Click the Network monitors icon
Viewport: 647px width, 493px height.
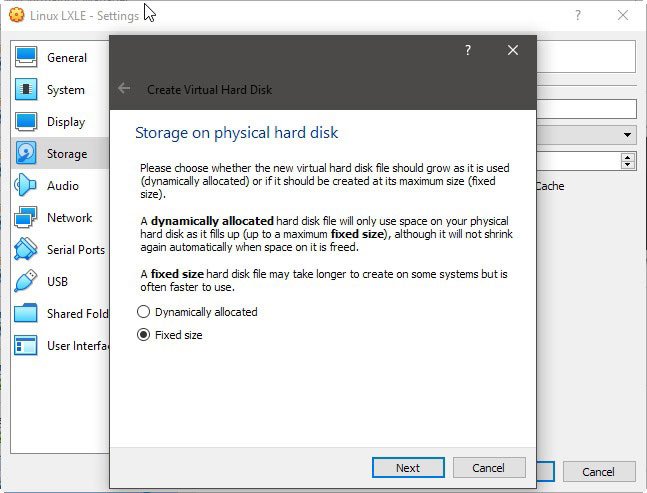click(26, 217)
